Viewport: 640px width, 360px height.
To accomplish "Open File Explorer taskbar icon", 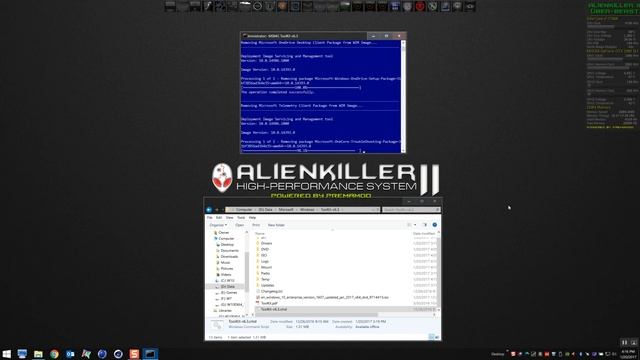I will pos(38,354).
